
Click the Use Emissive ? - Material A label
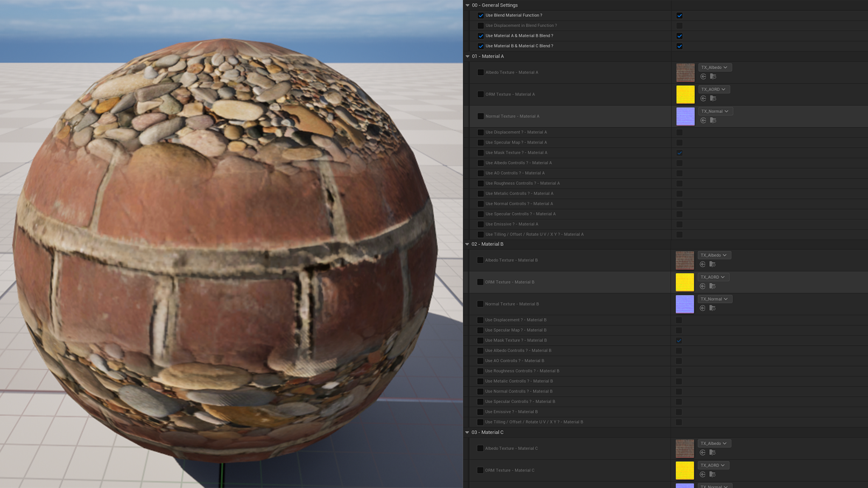[x=512, y=224]
